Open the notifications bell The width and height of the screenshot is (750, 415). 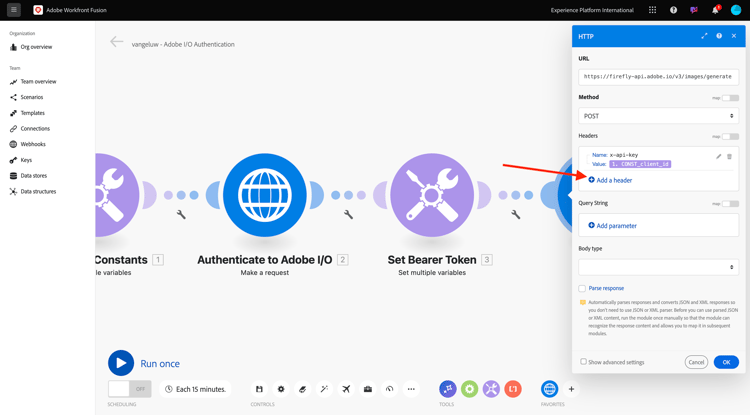point(715,10)
